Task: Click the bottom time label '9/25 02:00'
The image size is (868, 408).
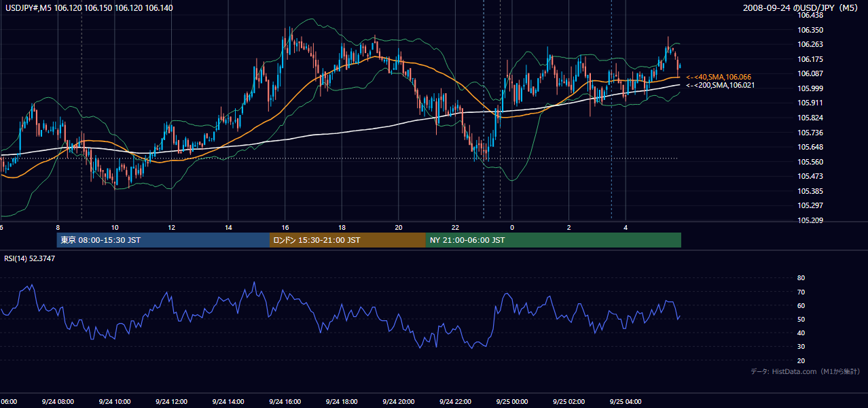Action: pyautogui.click(x=569, y=402)
